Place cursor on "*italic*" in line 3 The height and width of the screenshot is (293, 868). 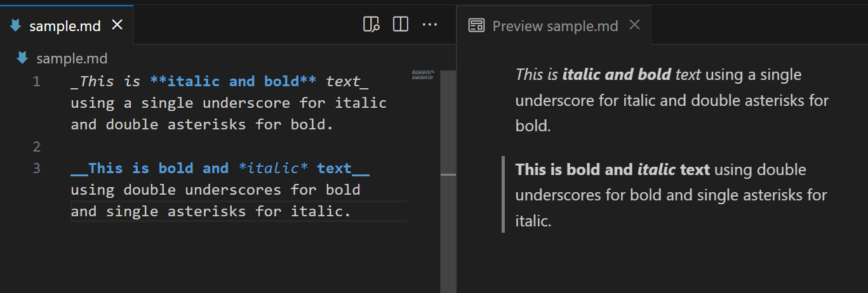273,168
